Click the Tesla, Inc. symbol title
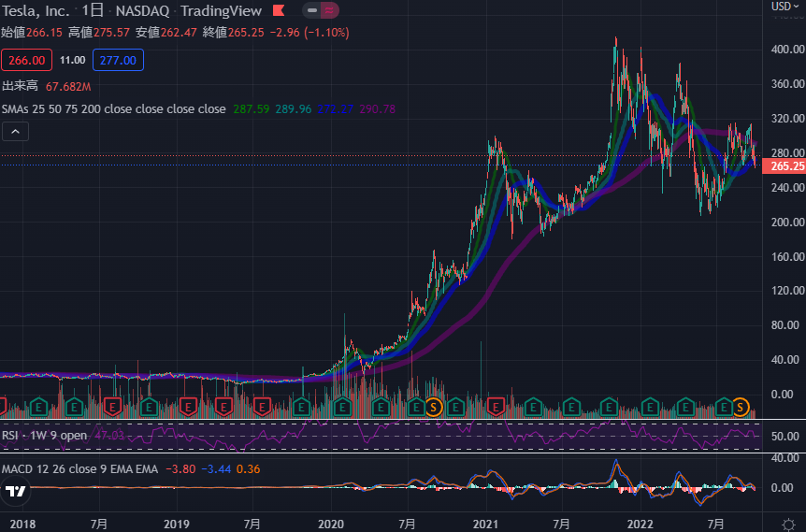Viewport: 806px width, 532px height. (x=36, y=10)
